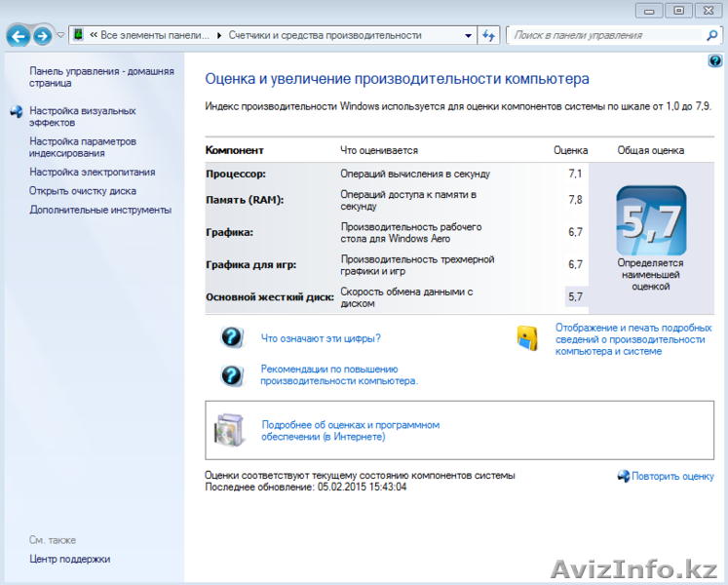The width and height of the screenshot is (728, 585).
Task: Select 'Счетчики и средства производительности' breadcrumb
Action: (325, 35)
